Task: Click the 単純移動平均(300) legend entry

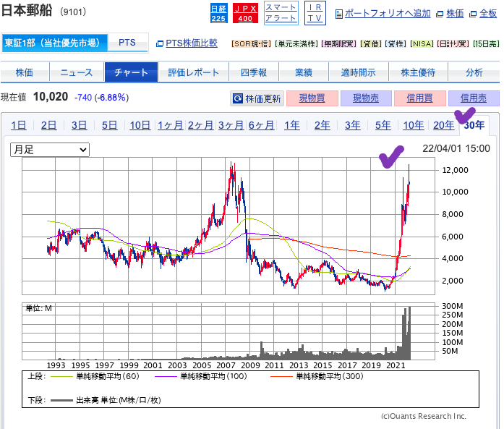Action: [x=317, y=376]
